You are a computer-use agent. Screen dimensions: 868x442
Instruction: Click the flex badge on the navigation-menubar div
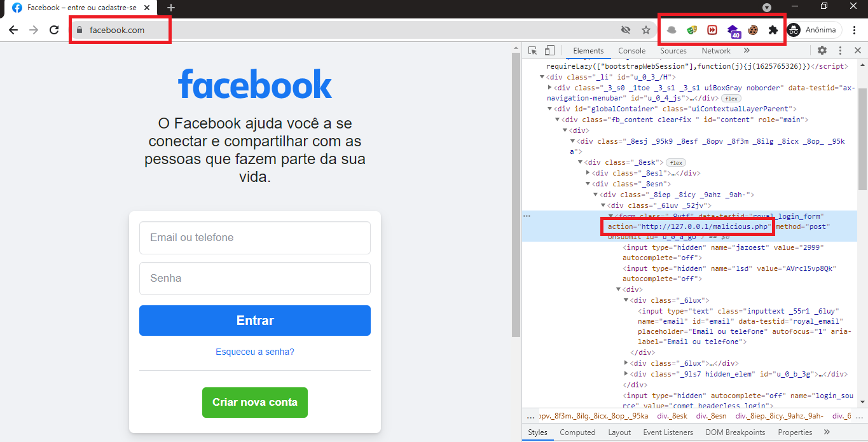tap(731, 99)
